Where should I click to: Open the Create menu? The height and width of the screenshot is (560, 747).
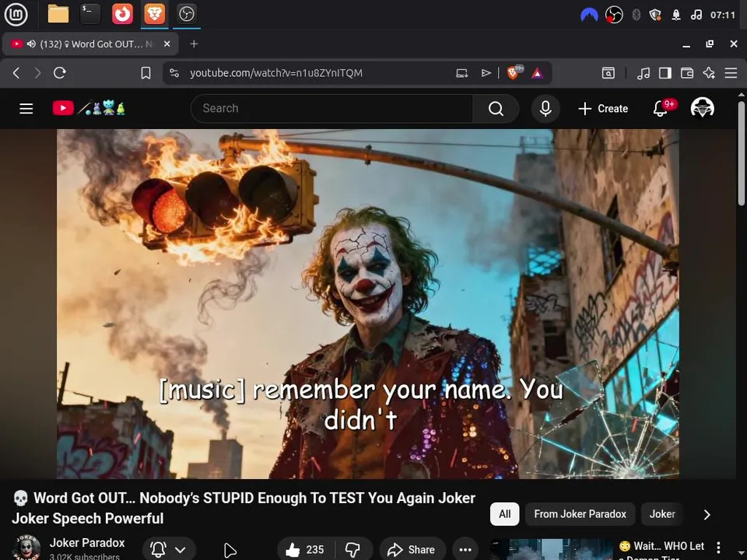click(x=603, y=109)
